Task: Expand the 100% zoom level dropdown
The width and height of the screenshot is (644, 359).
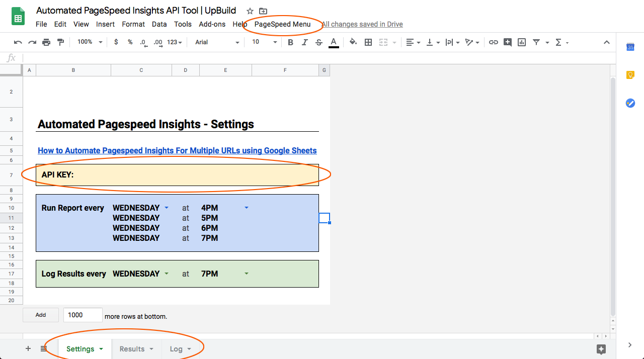Action: point(90,42)
